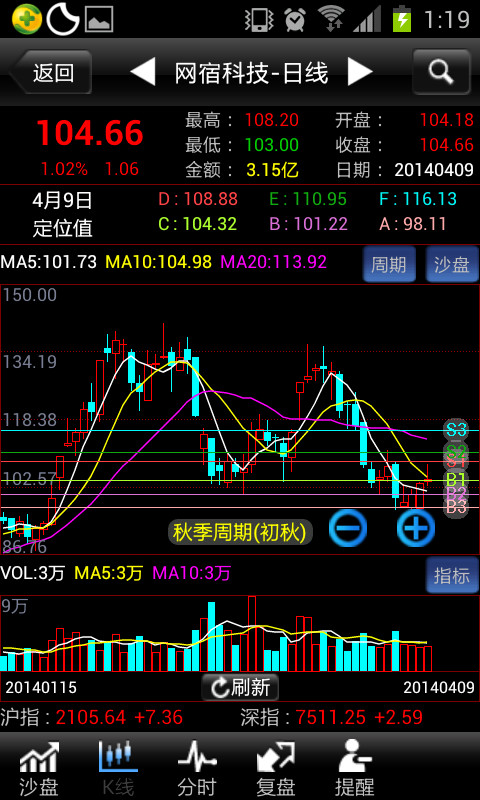The image size is (480, 800).
Task: Open green plus app notification icon
Action: [x=27, y=19]
